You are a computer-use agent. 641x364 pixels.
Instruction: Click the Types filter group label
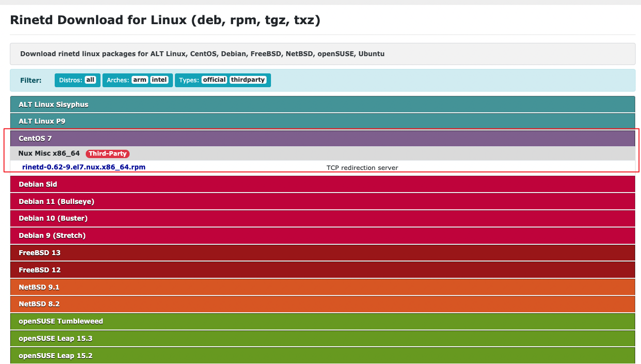coord(189,80)
